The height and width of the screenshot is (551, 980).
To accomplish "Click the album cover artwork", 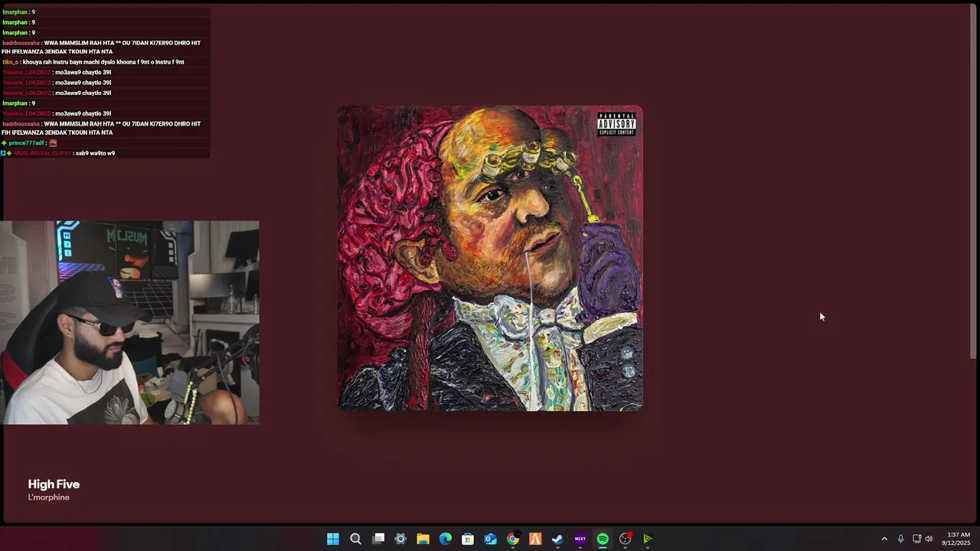I will click(490, 259).
